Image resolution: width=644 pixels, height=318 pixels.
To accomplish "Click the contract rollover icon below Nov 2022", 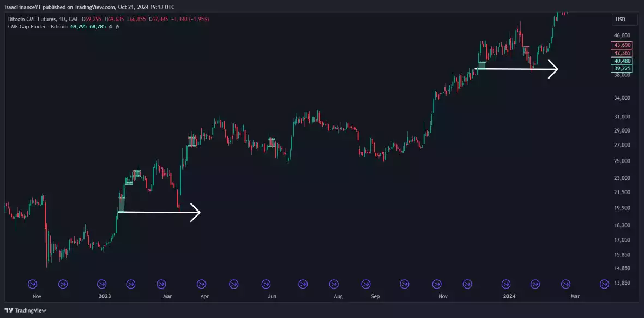I will tap(32, 284).
